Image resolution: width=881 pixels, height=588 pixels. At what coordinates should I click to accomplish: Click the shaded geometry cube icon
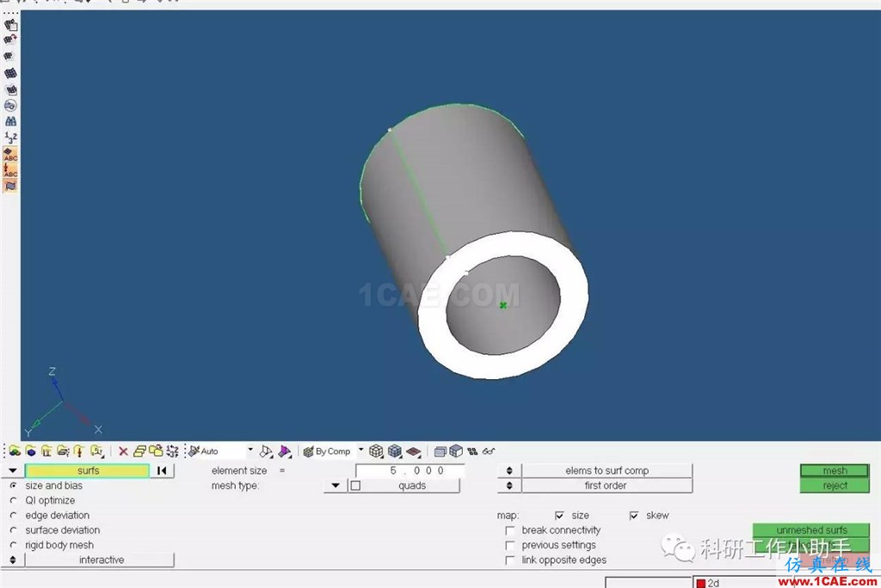point(456,451)
